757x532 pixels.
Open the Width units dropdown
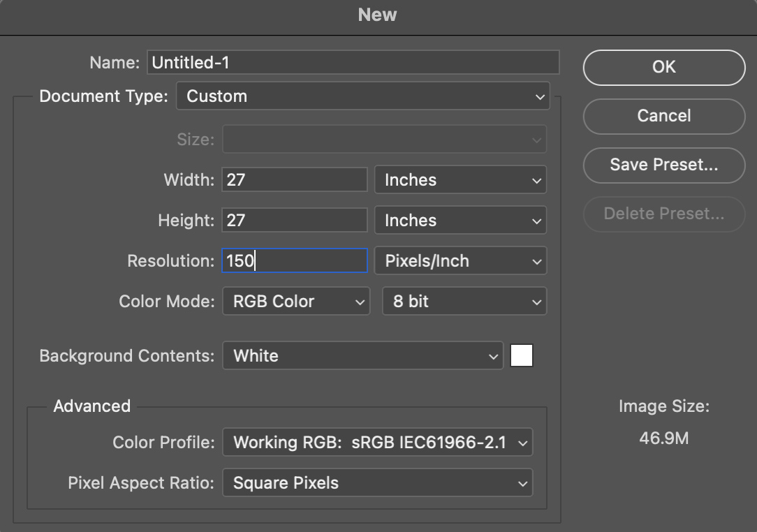[x=460, y=180]
